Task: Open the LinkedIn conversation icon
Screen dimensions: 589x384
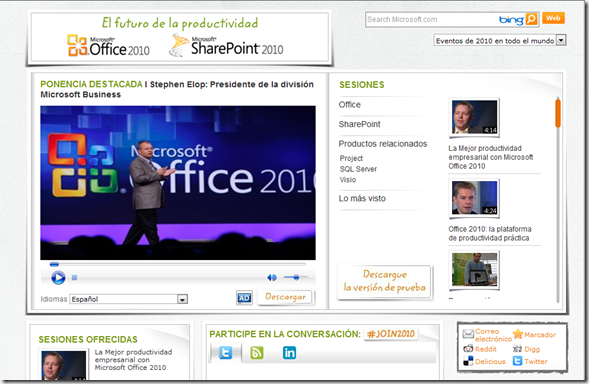Action: click(x=289, y=353)
